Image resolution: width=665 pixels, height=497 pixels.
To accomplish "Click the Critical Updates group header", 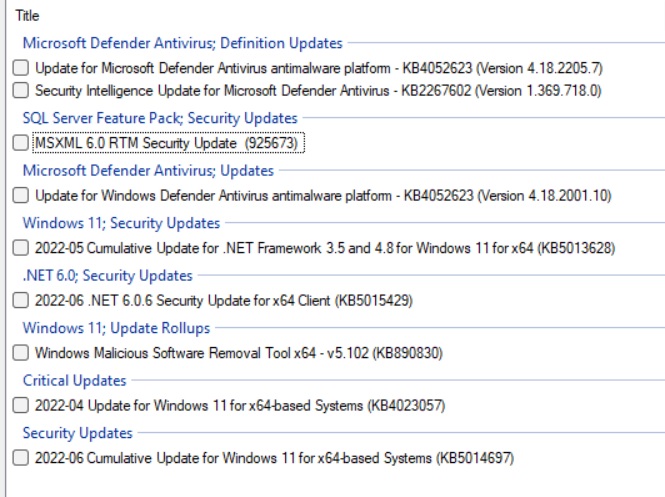I will pyautogui.click(x=74, y=380).
